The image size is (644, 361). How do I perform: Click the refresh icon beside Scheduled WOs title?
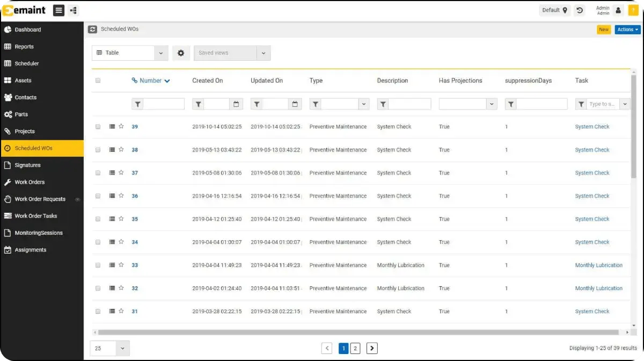[x=93, y=29]
